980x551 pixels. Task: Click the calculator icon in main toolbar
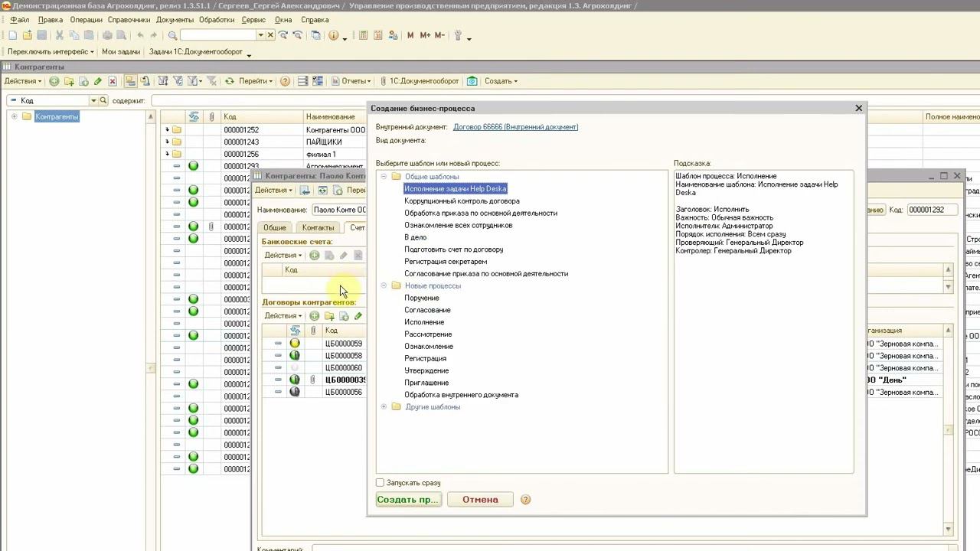click(364, 35)
